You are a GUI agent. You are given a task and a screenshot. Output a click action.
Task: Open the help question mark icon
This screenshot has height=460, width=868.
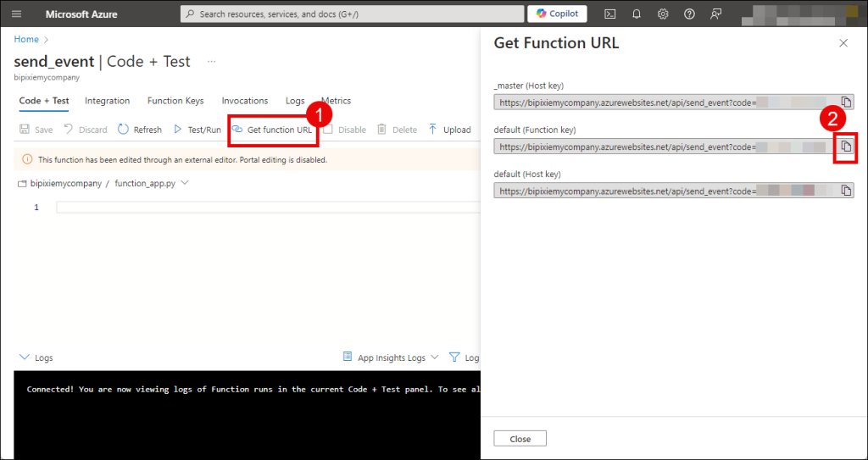(x=689, y=14)
